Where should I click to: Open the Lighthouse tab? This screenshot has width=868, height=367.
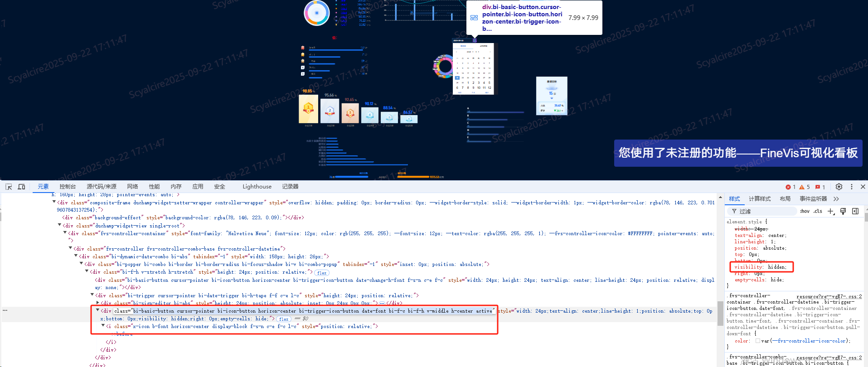(257, 187)
